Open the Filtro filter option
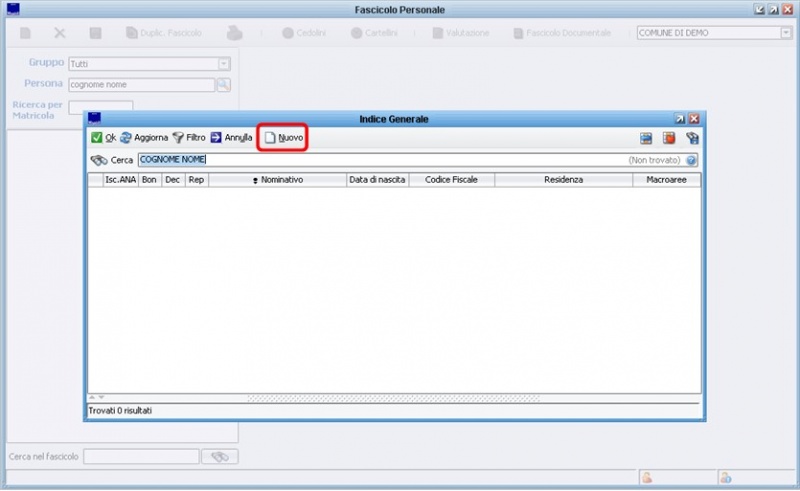This screenshot has width=800, height=491. (189, 138)
